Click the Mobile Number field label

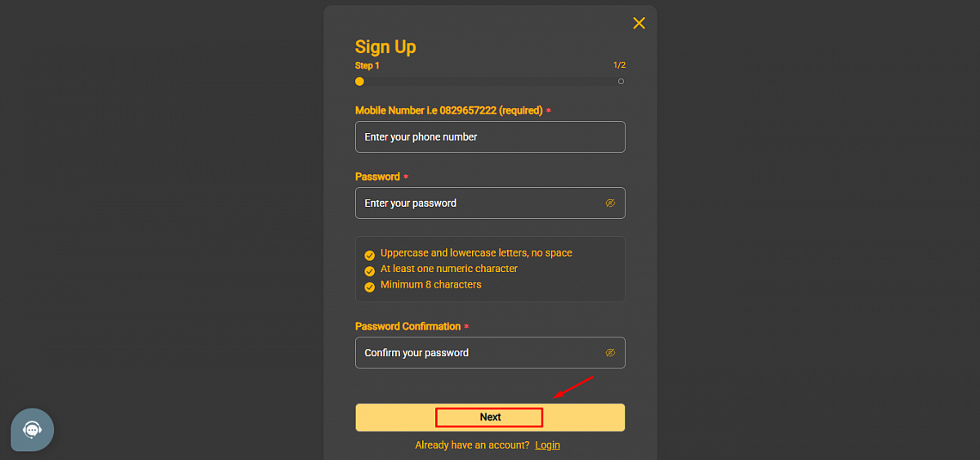pyautogui.click(x=448, y=110)
